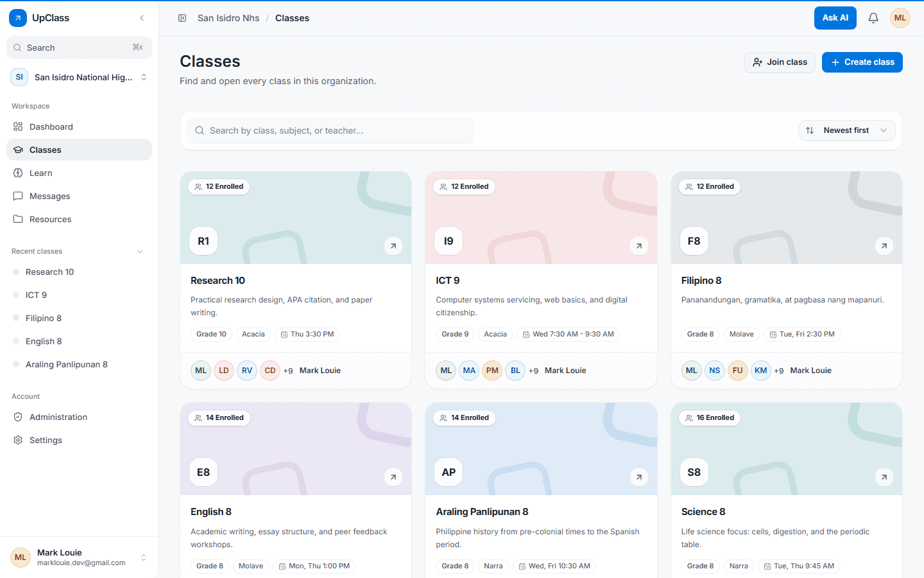Open Resources in the sidebar

point(80,219)
